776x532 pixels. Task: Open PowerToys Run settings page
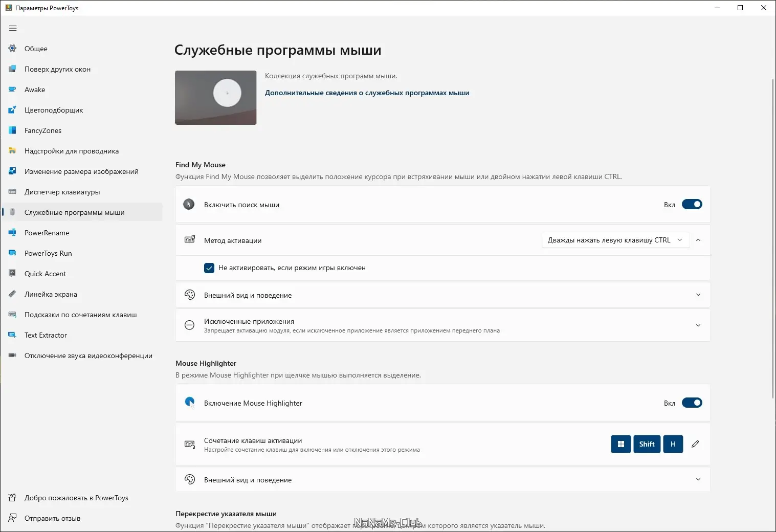pyautogui.click(x=48, y=253)
